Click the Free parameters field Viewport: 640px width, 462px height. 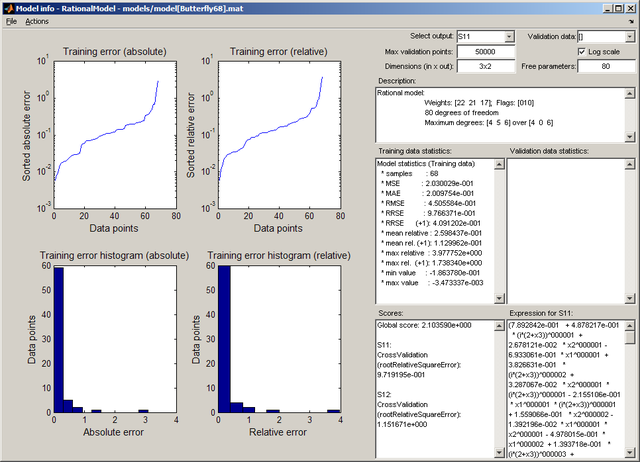(x=605, y=66)
